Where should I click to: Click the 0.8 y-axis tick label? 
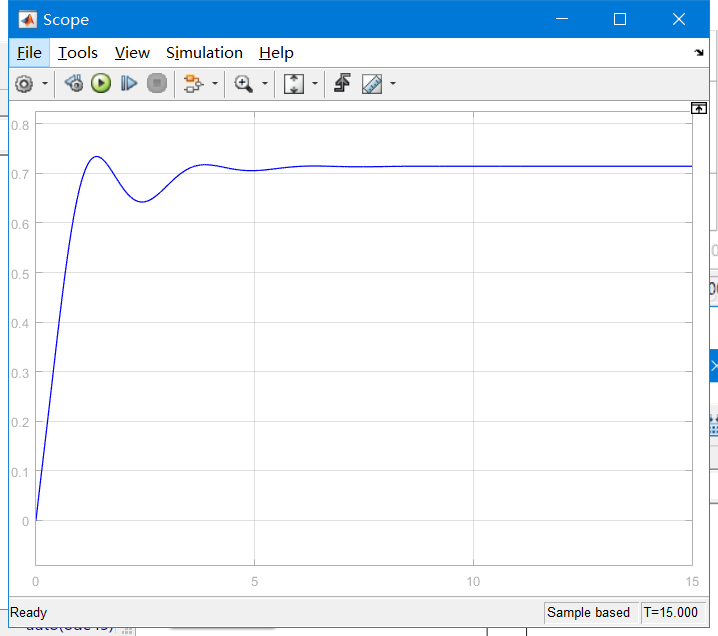pos(20,125)
